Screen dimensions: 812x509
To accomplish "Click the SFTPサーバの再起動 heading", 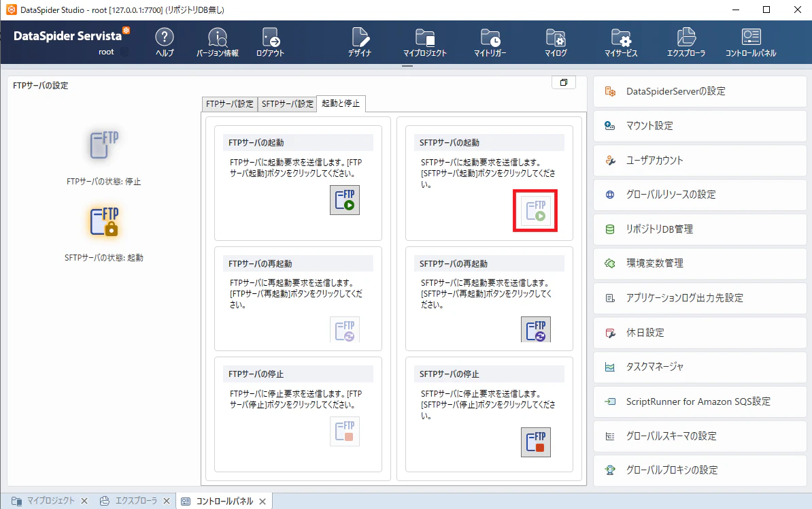I will [454, 264].
